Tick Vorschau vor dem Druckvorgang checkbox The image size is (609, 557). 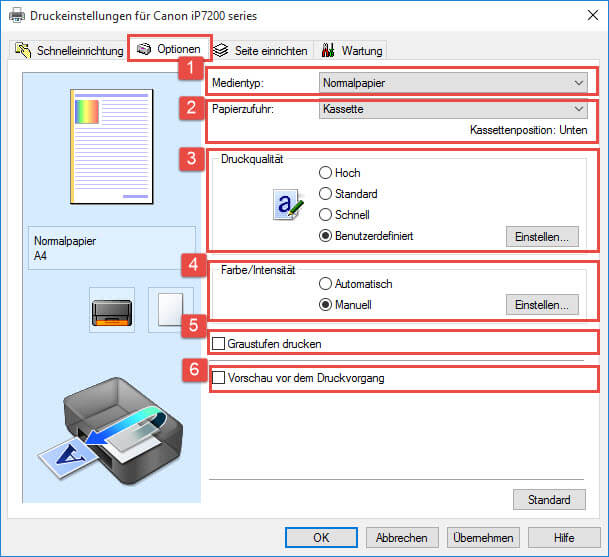298,378
